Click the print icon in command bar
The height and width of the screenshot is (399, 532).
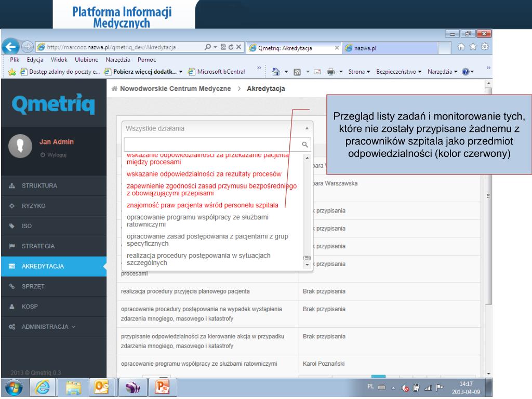[330, 72]
